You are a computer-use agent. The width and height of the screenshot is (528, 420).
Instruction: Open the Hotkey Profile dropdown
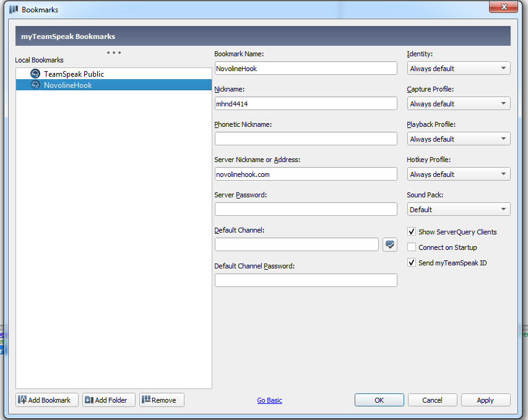tap(459, 174)
